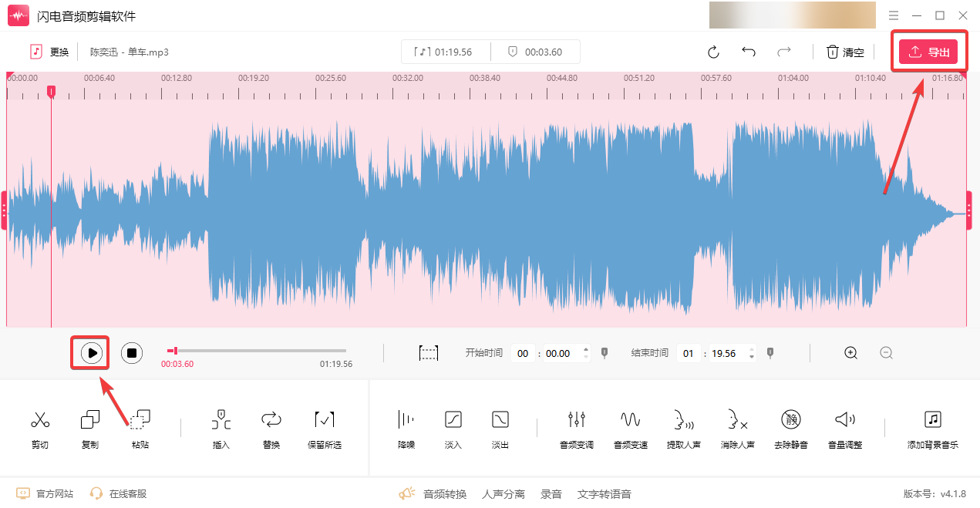
Task: Increase the 结束时间 end time stepper
Action: coord(752,349)
